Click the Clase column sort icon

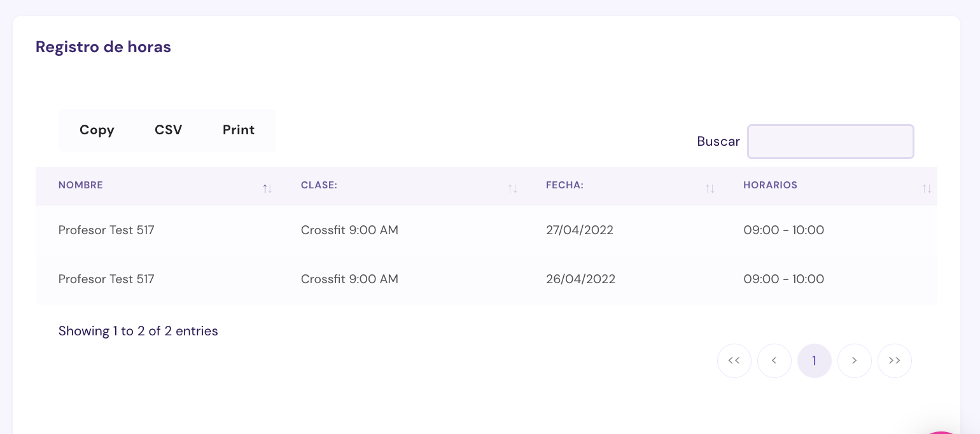[512, 188]
